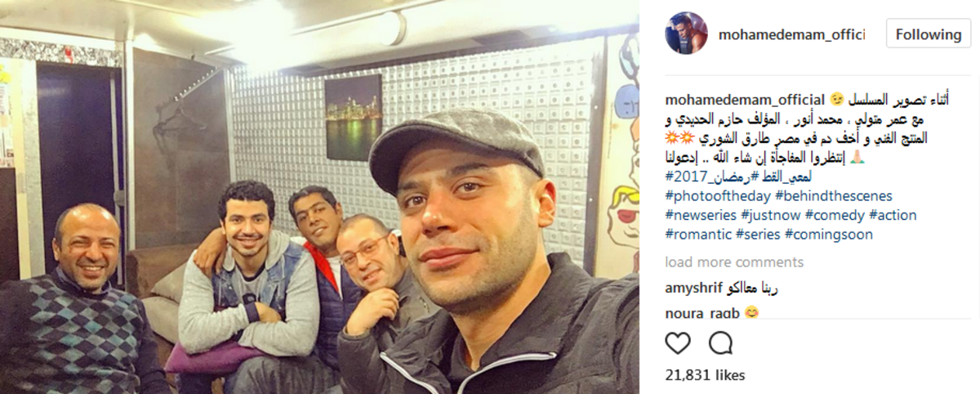Screen dimensions: 980x394
Task: Toggle the Following button
Action: pyautogui.click(x=929, y=34)
